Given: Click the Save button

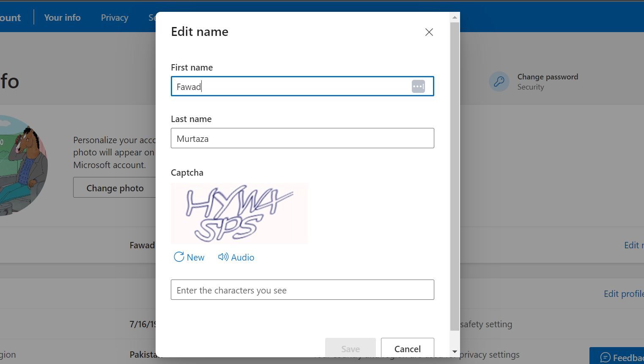Looking at the screenshot, I should pyautogui.click(x=350, y=348).
